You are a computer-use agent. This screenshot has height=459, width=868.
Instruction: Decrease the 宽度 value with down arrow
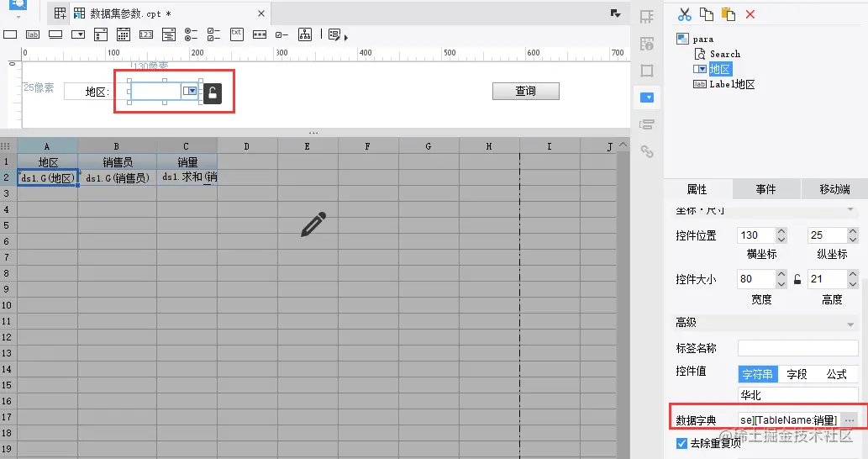coord(781,283)
